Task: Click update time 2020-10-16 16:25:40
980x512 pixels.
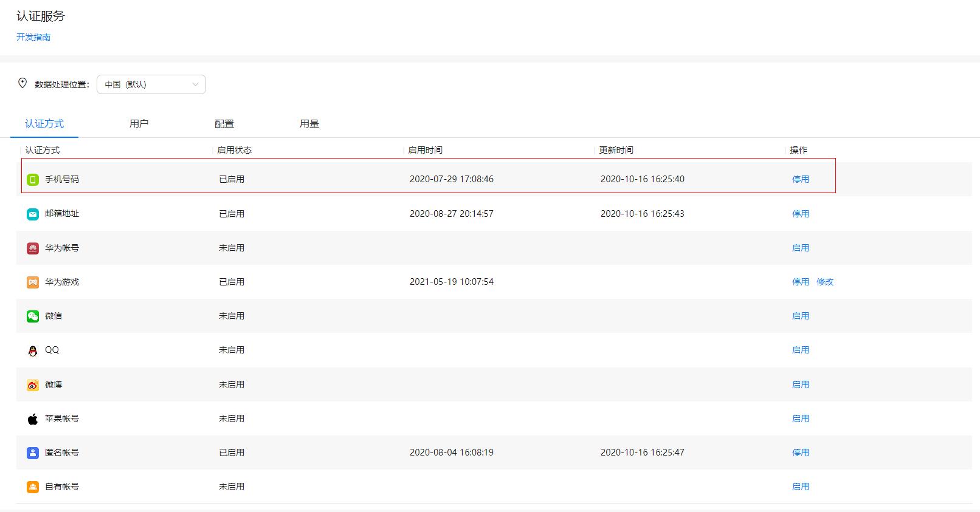Action: [643, 179]
